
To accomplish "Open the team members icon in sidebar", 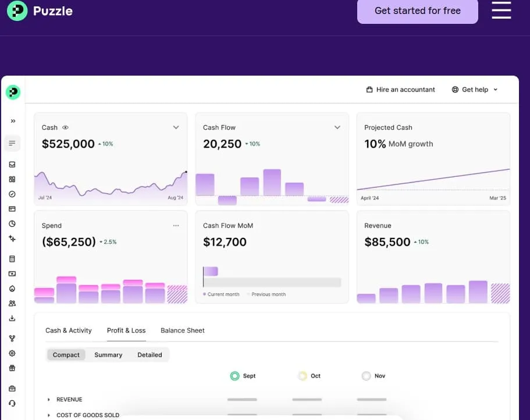I will (x=12, y=302).
